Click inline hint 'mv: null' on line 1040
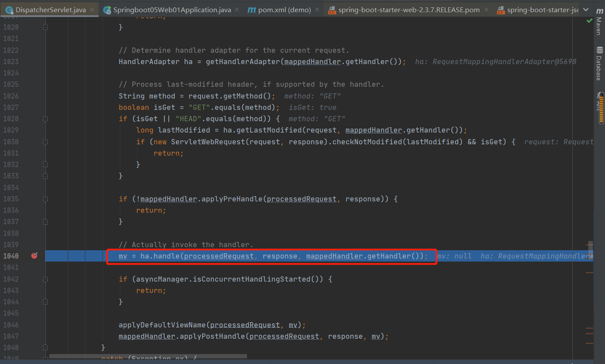The height and width of the screenshot is (364, 605). [454, 256]
